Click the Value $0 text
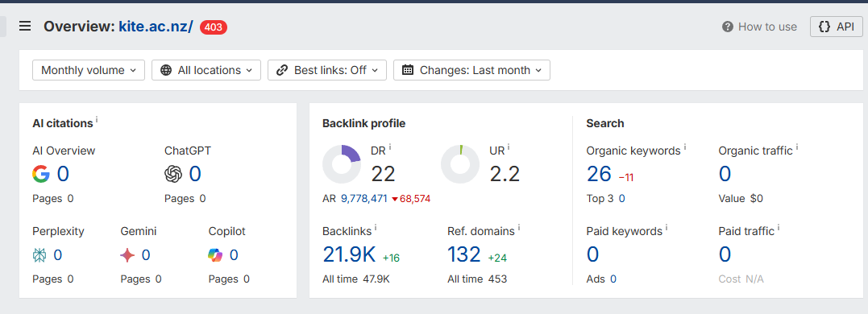868x314 pixels. (741, 198)
